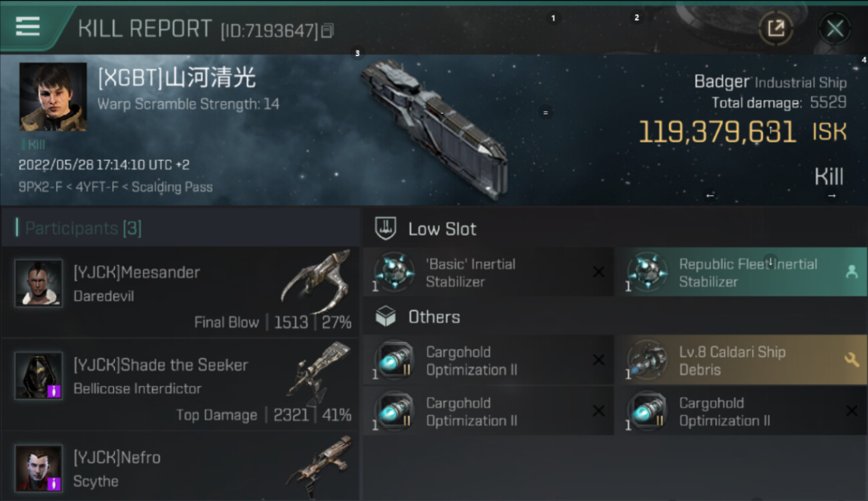Close the kill report window
The width and height of the screenshot is (868, 501).
click(x=835, y=29)
